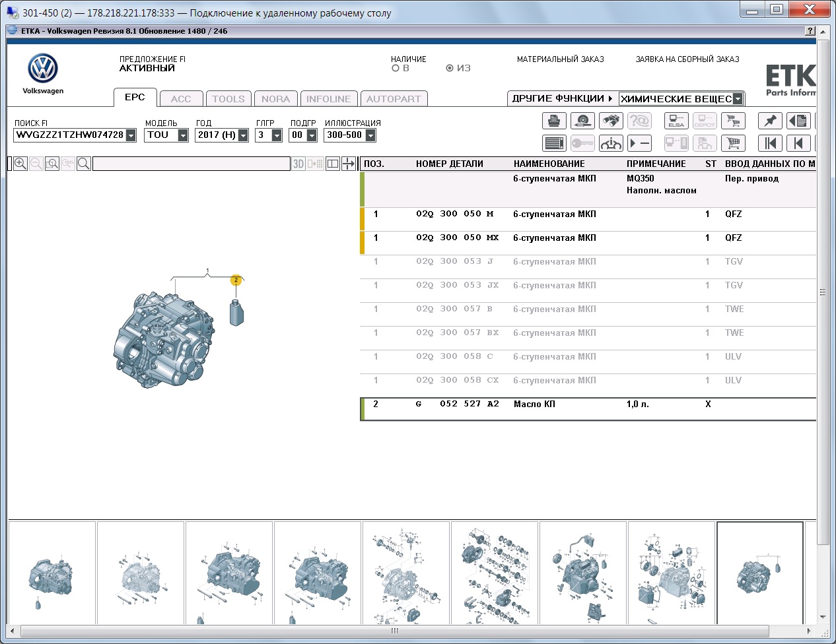Select the 'В' availability radio button
Viewport: 836px width, 644px height.
click(396, 68)
